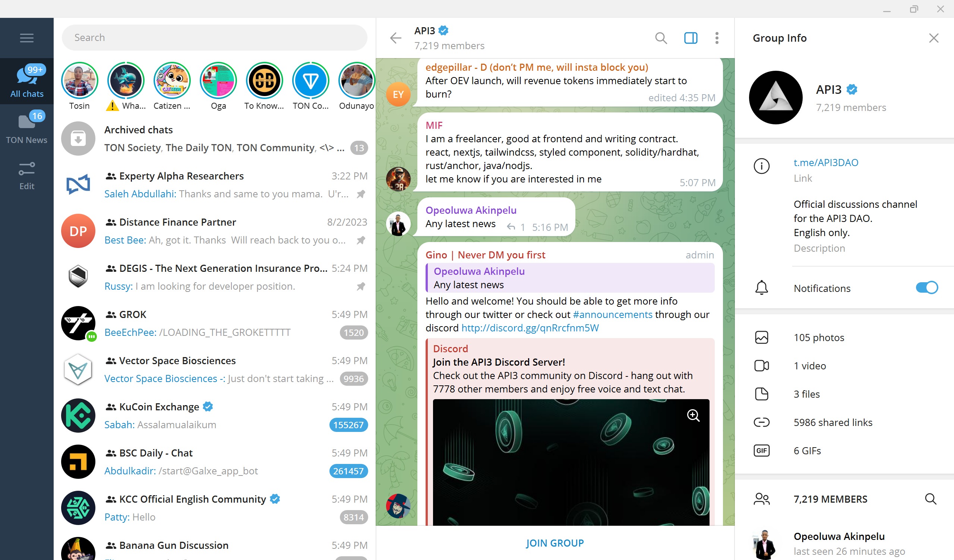Open the Archived chats folder
The image size is (954, 560).
pos(214,139)
